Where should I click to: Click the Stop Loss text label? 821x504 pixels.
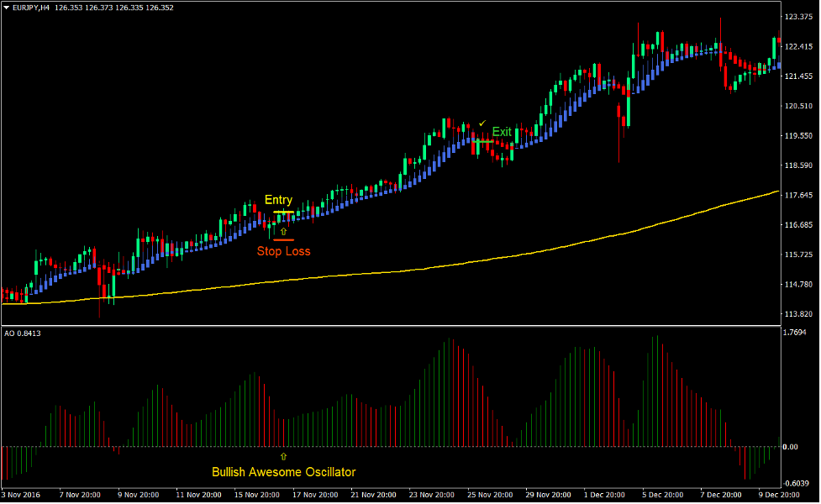tap(283, 250)
